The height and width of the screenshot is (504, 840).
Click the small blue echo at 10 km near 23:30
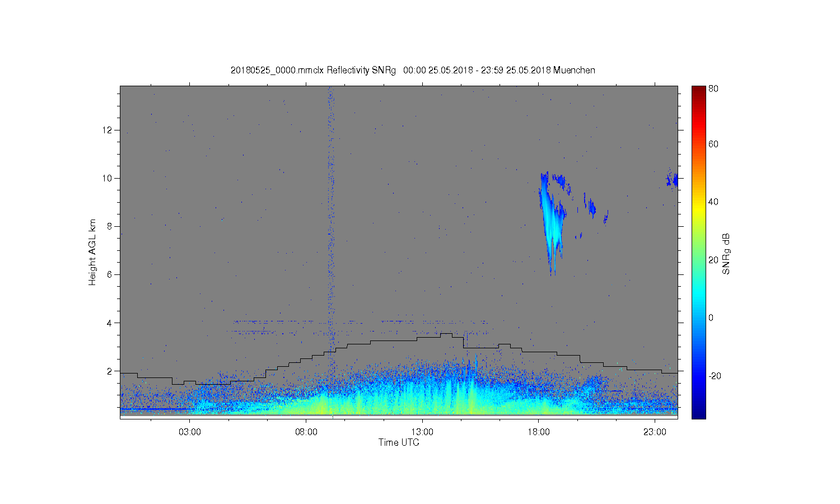[671, 179]
